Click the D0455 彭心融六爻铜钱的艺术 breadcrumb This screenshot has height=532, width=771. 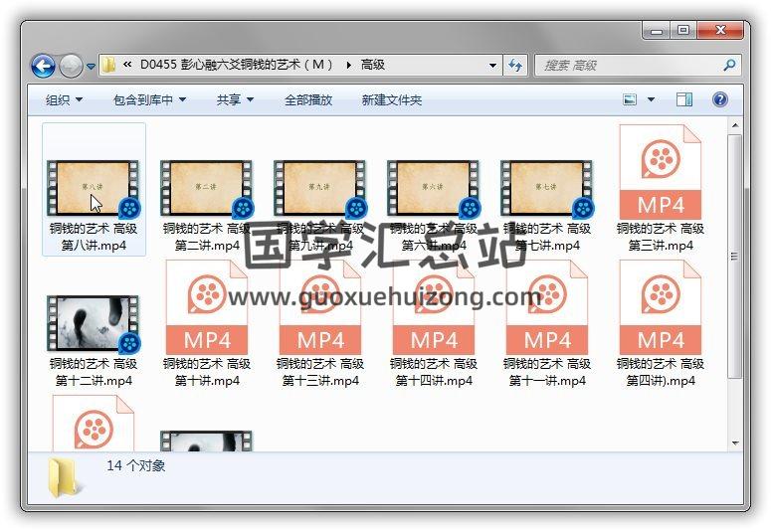click(x=237, y=65)
